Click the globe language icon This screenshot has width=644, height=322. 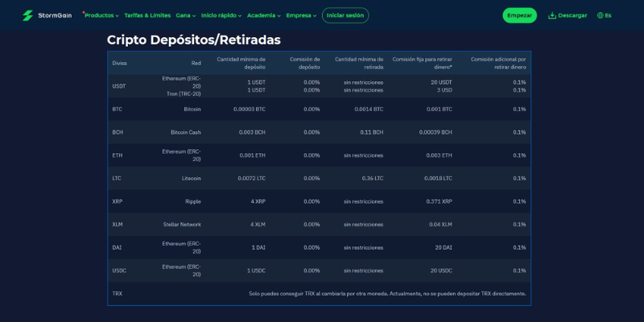(x=600, y=15)
